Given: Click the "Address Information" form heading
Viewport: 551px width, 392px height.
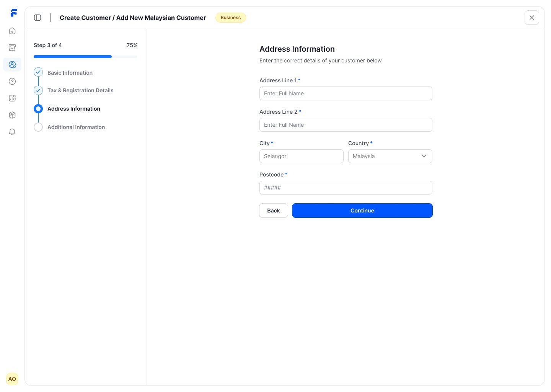Looking at the screenshot, I should click(x=297, y=49).
